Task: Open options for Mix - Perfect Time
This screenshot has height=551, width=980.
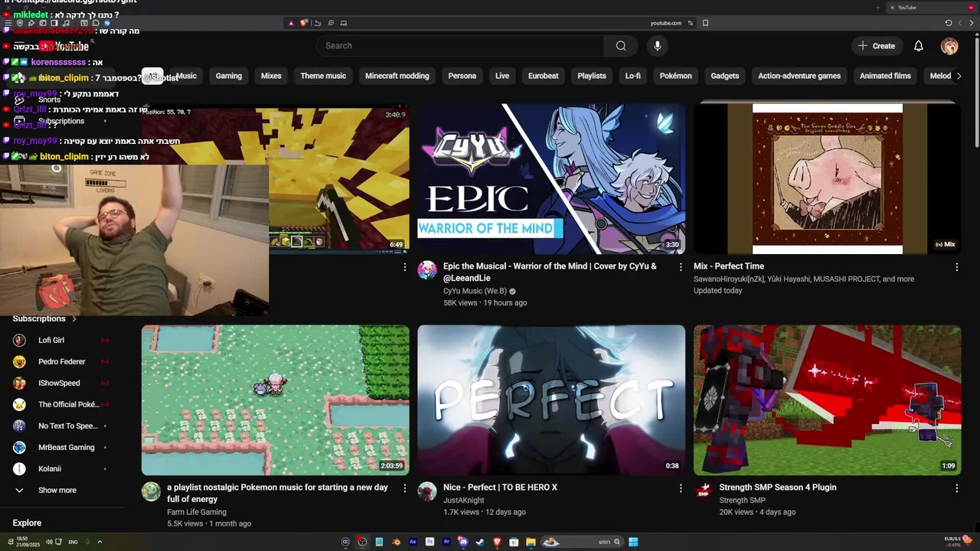Action: click(956, 266)
